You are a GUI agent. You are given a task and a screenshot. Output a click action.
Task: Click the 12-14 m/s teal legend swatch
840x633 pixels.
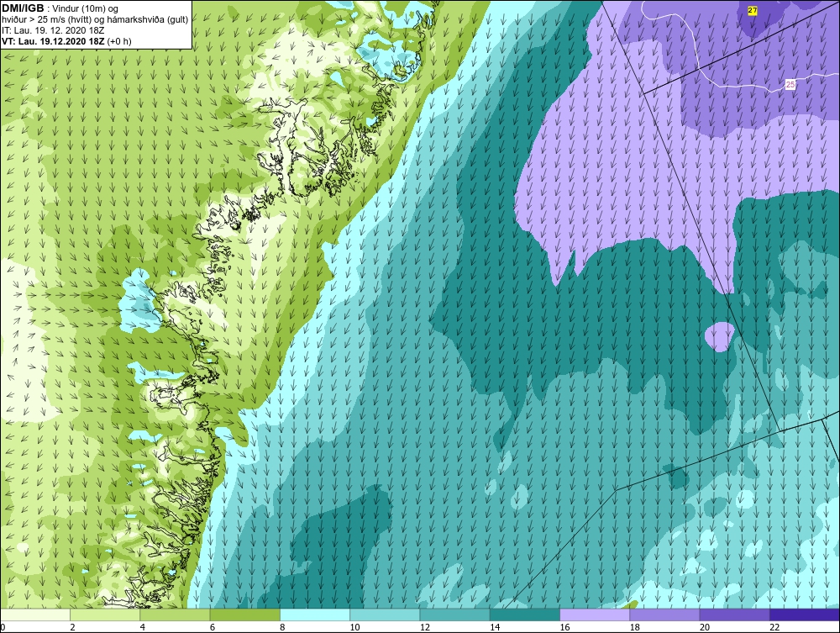click(x=454, y=615)
